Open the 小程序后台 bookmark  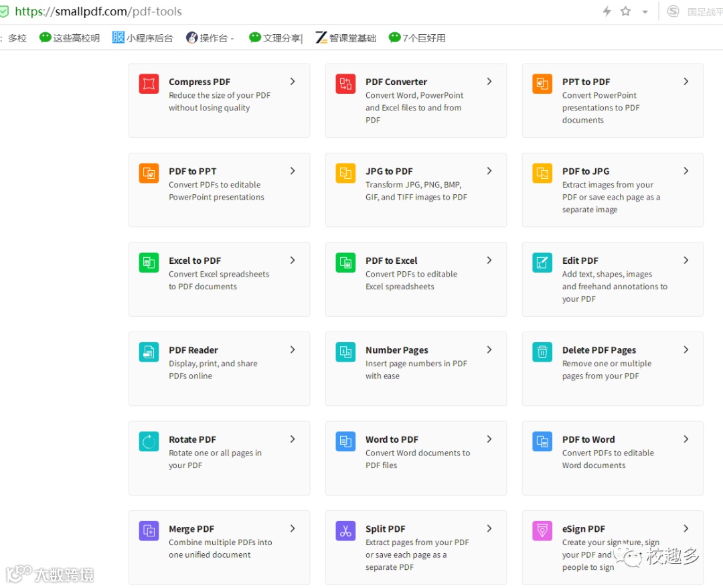[x=143, y=38]
